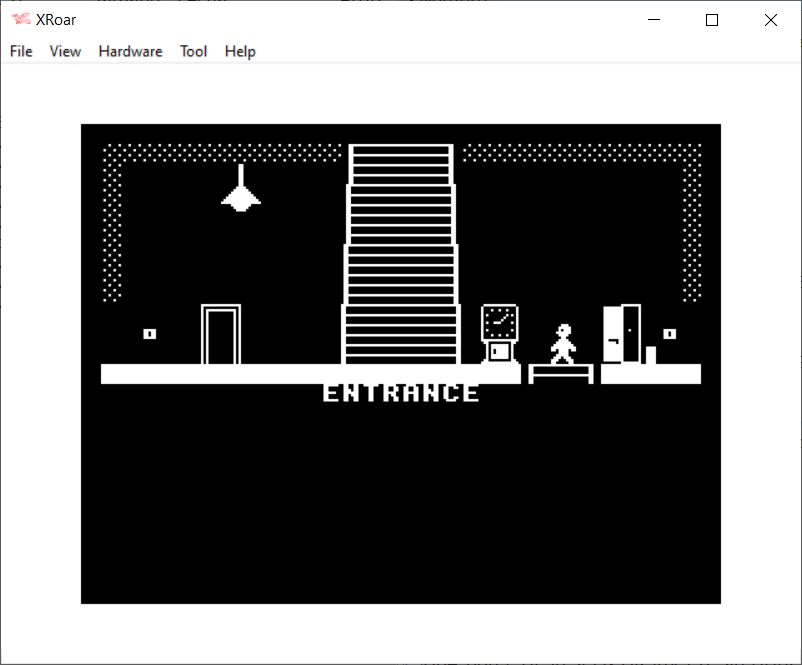Open the Hardware menu
This screenshot has height=665, width=802.
pyautogui.click(x=130, y=51)
